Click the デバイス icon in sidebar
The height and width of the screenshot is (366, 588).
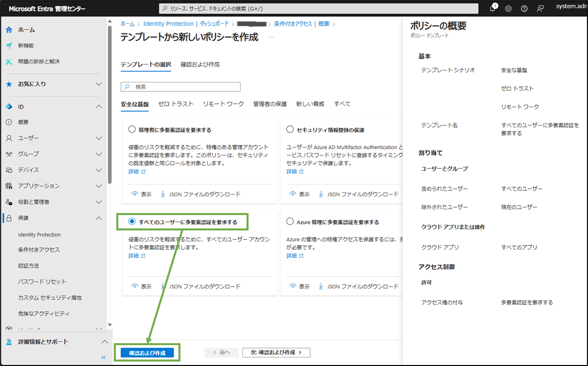tap(9, 170)
